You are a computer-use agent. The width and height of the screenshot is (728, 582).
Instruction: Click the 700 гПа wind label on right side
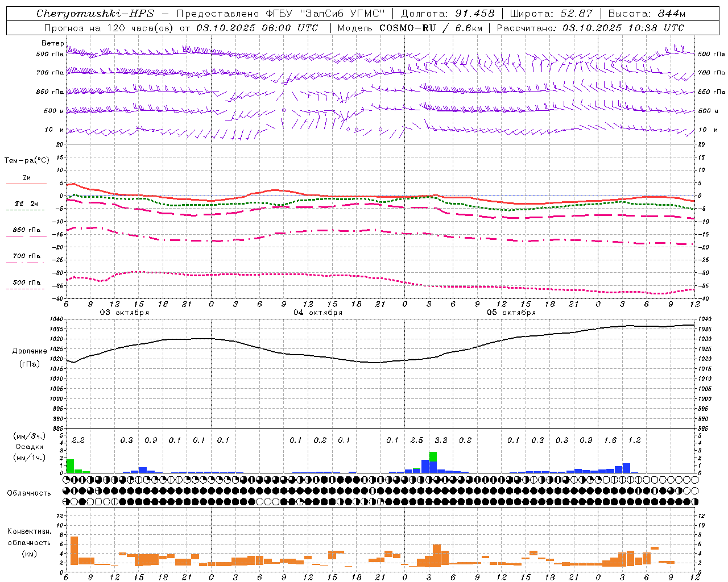coord(712,73)
